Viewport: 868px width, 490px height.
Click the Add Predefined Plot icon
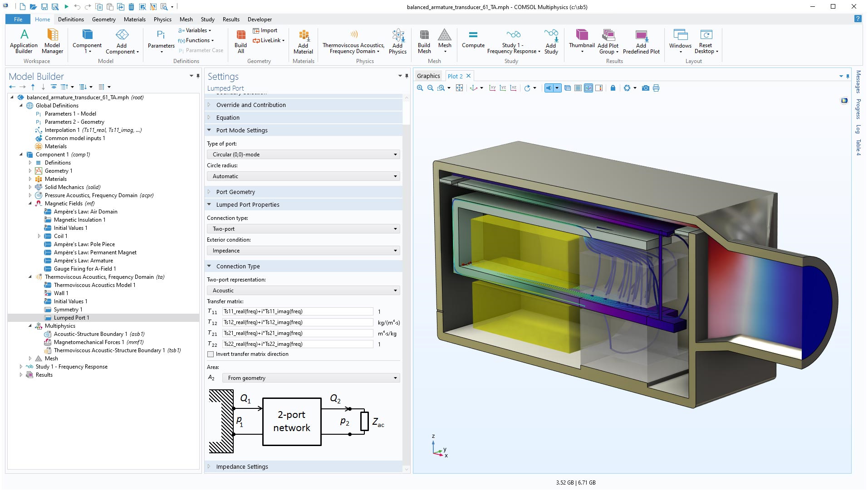point(641,41)
